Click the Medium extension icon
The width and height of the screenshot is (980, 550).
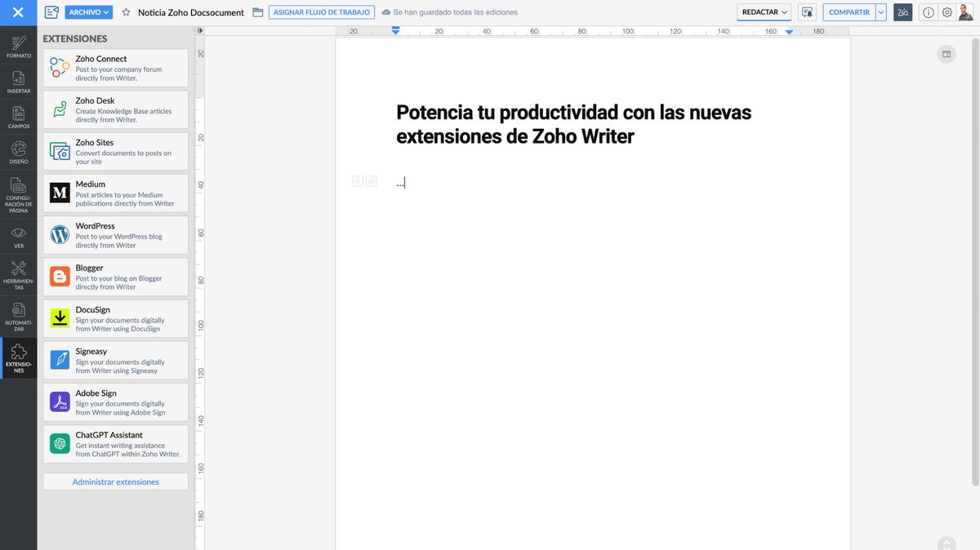[60, 193]
